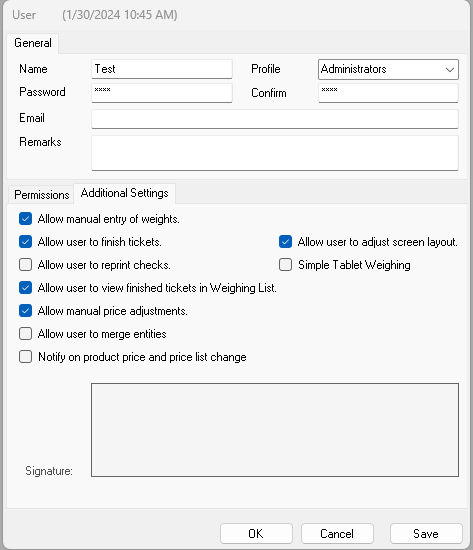Uncheck Allow manual entry of weights
The image size is (473, 550).
pyautogui.click(x=25, y=219)
